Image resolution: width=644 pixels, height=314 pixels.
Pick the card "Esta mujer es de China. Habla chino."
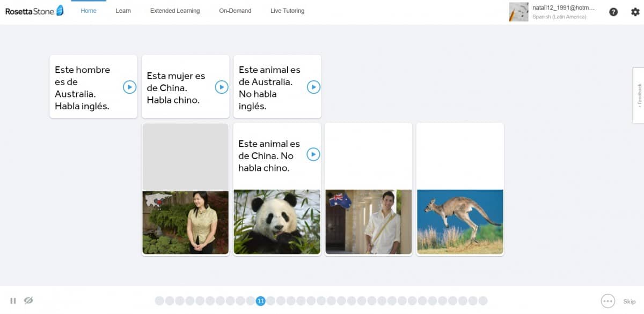(186, 87)
